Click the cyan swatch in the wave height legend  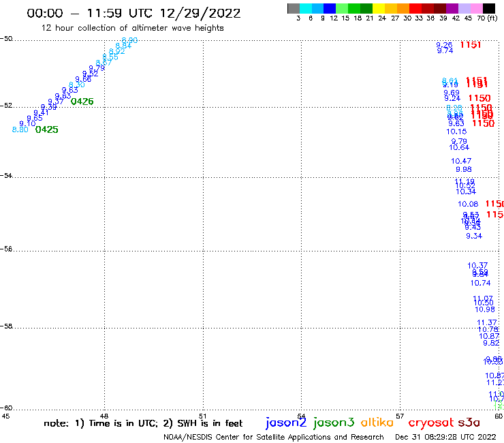[x=306, y=8]
